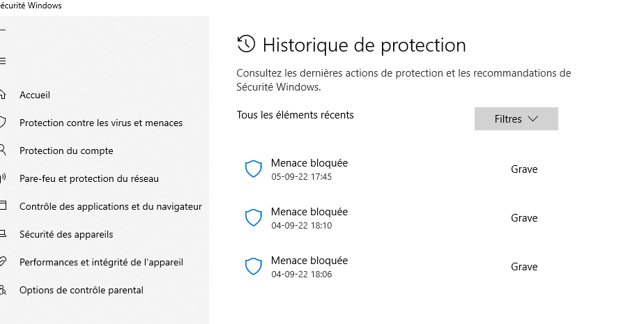Viewport: 644px width, 324px height.
Task: Click the person icon for Protection du compte
Action: point(2,151)
